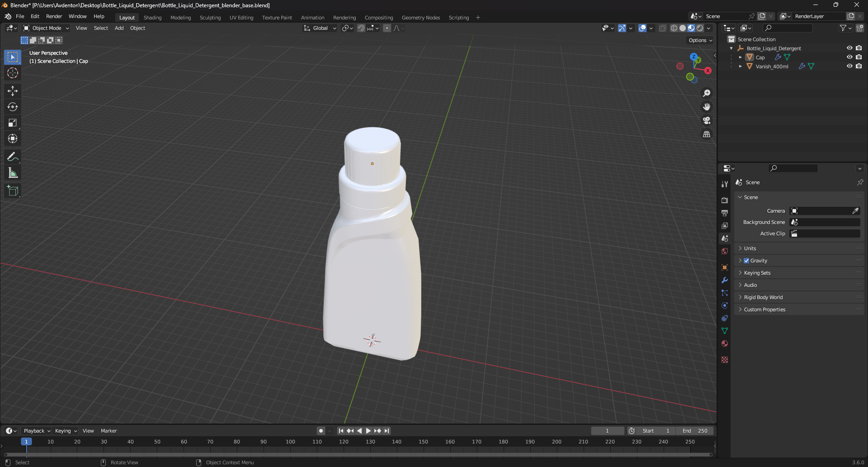The width and height of the screenshot is (868, 467).
Task: Pick the Add Cube tool
Action: tap(13, 191)
